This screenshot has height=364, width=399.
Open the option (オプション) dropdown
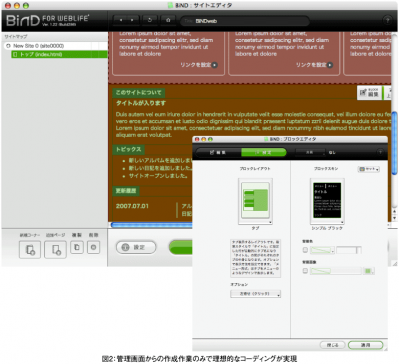pos(255,294)
